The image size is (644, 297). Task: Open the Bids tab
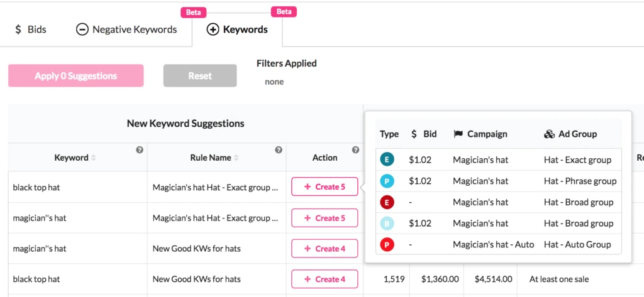click(31, 30)
